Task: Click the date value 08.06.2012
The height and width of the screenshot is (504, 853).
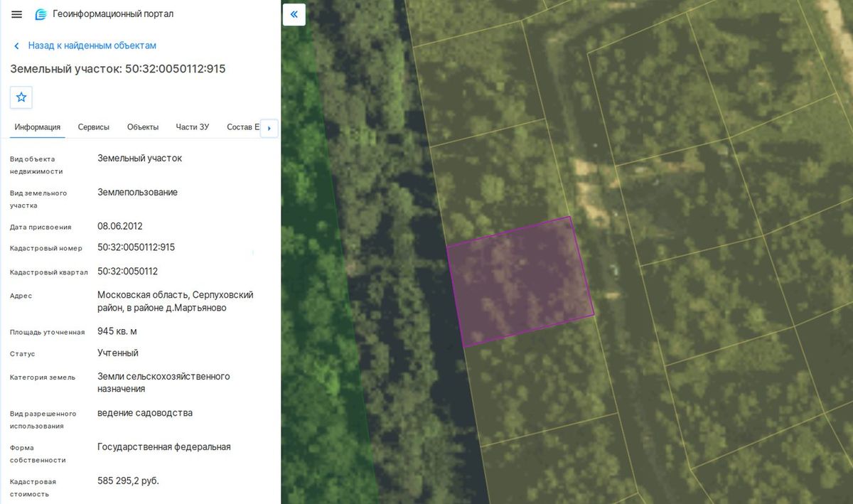Action: (120, 227)
